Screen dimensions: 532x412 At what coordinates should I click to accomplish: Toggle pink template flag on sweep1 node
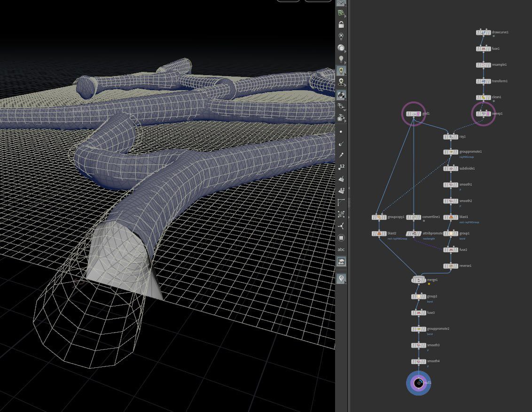click(x=488, y=114)
